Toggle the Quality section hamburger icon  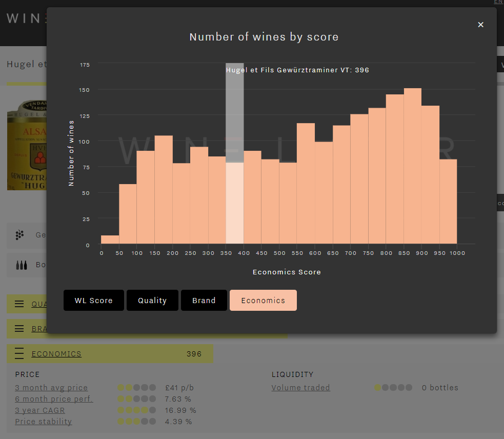pyautogui.click(x=19, y=304)
